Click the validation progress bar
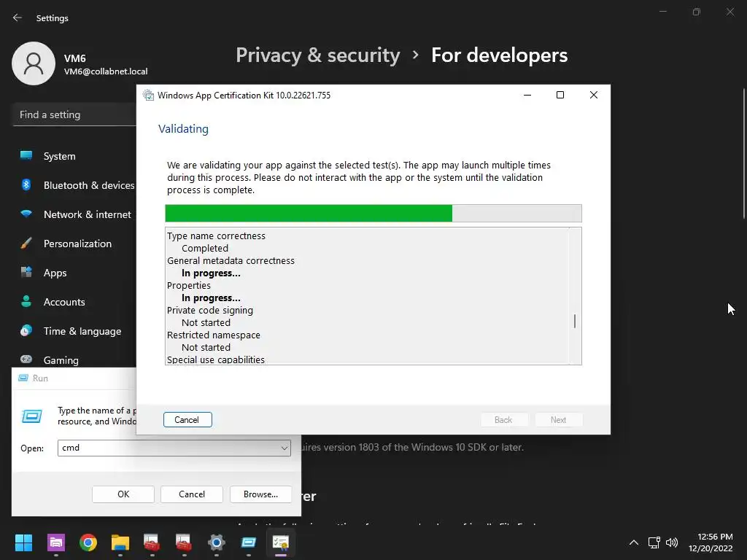 (x=373, y=214)
